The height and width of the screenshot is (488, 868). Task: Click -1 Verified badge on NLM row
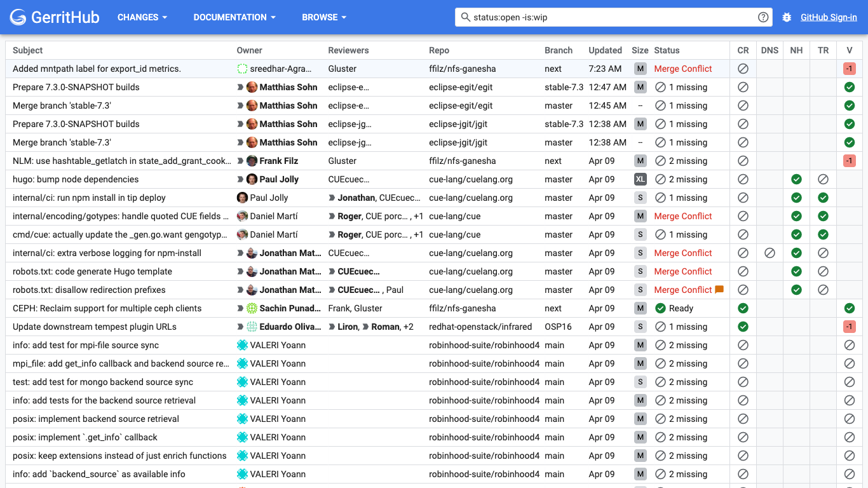tap(849, 161)
